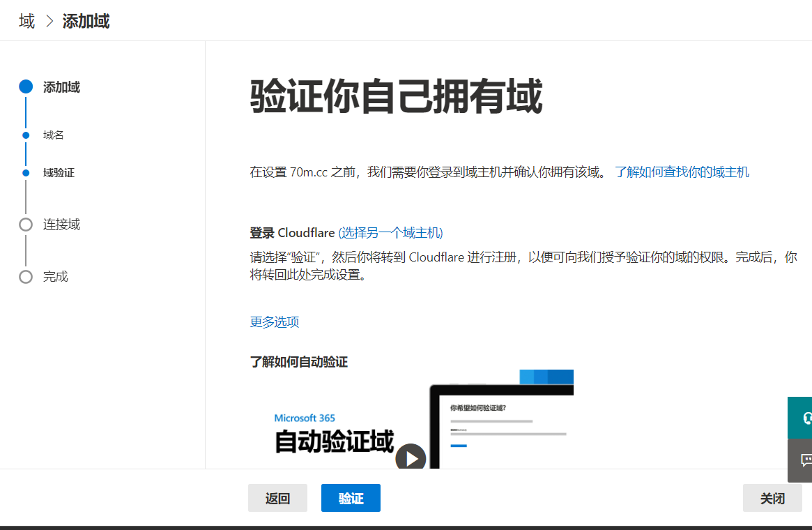
Task: Click the 添加域 breadcrumb title
Action: 86,22
